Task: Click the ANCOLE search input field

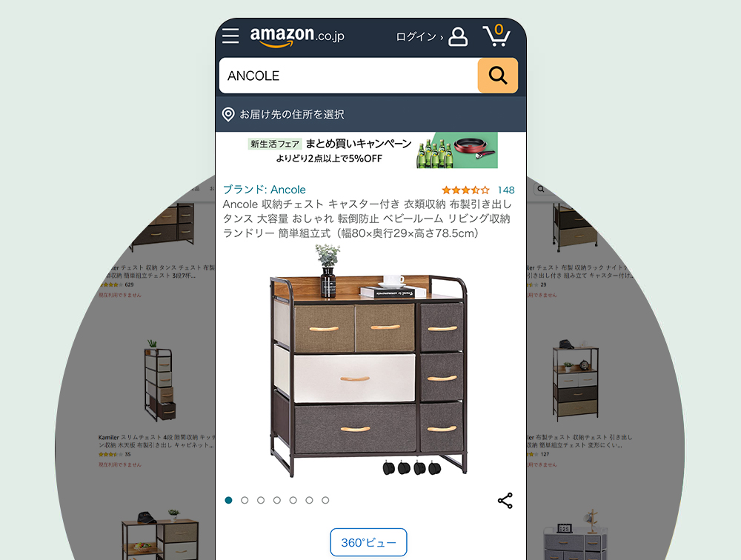Action: 349,76
